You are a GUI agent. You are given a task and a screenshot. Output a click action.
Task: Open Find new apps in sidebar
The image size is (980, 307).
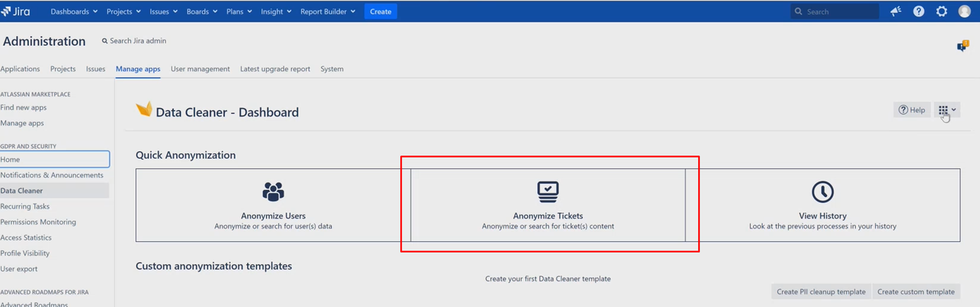pos(24,107)
